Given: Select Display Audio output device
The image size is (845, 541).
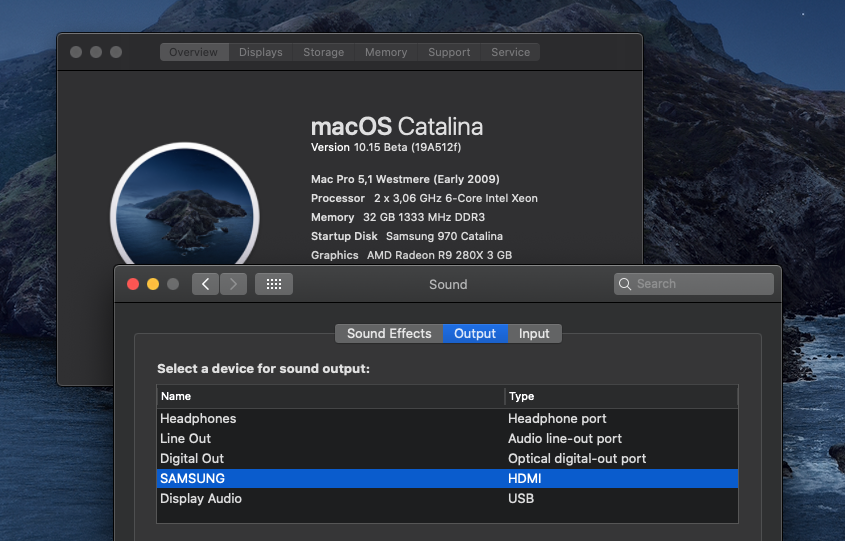Looking at the screenshot, I should pos(447,498).
